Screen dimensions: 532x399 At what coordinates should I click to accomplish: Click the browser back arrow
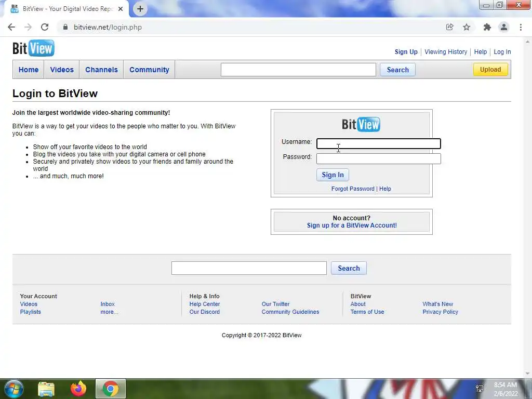pyautogui.click(x=11, y=27)
